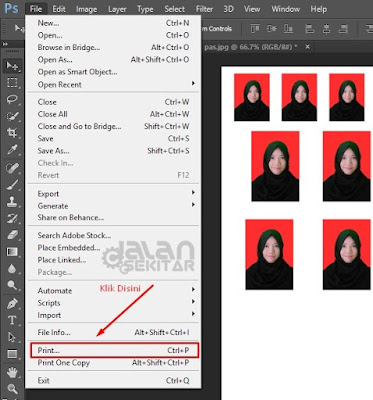373x400 pixels.
Task: Open the Help menu
Action: pyautogui.click(x=318, y=9)
